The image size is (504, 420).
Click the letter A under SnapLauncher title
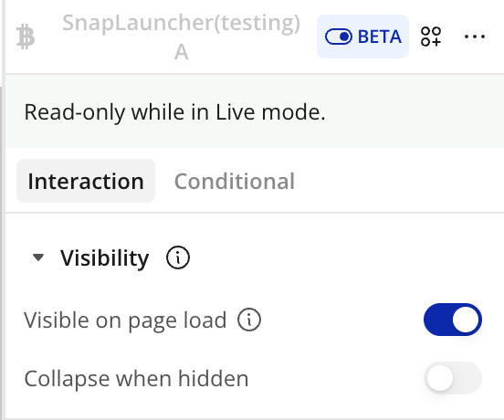click(x=182, y=52)
